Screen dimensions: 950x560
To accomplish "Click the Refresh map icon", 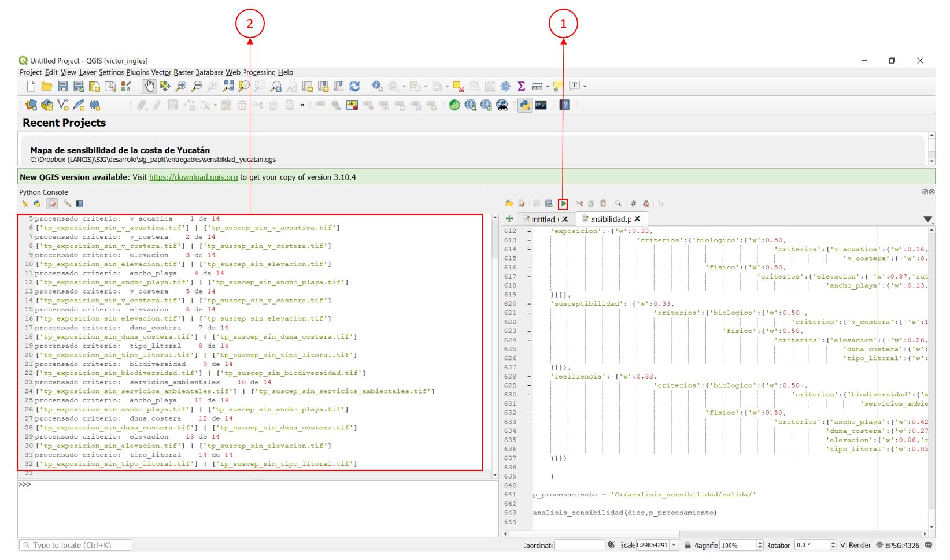I will (354, 86).
